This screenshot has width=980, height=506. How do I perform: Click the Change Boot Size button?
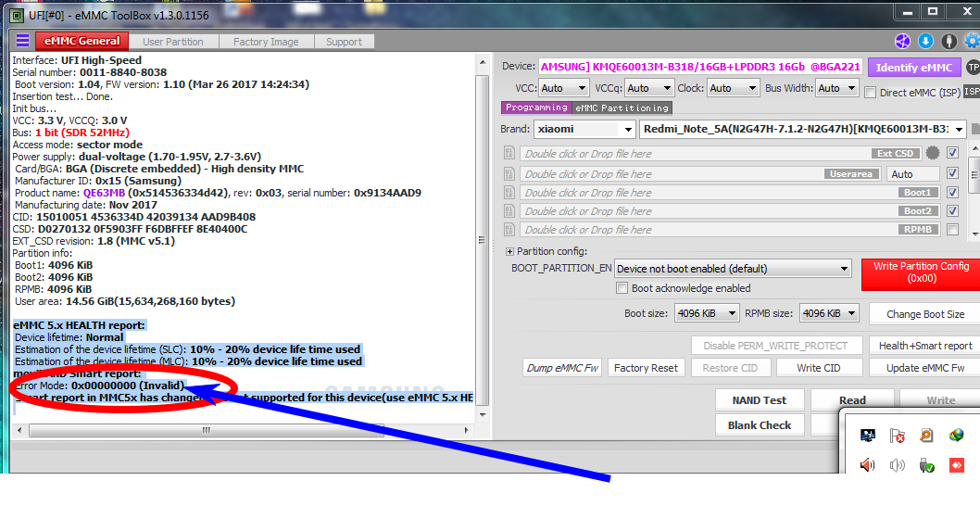click(x=925, y=314)
